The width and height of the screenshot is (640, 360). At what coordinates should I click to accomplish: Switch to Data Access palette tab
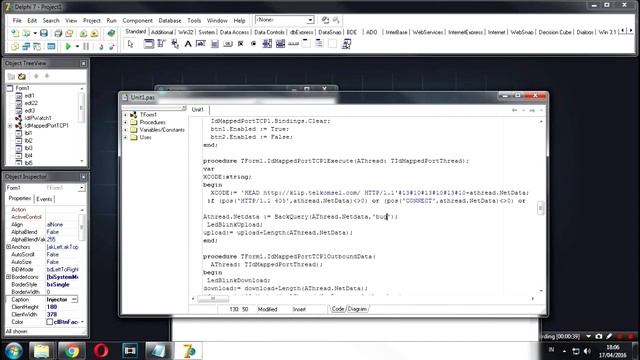234,32
